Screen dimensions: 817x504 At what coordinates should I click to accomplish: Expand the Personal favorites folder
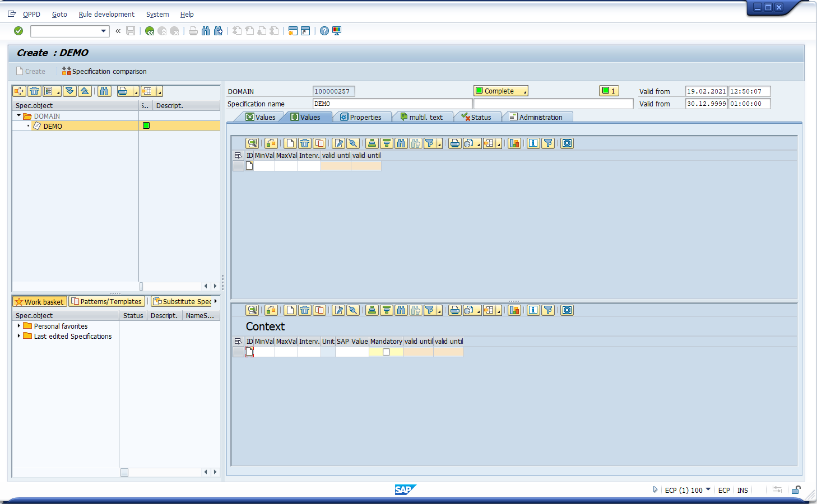(x=18, y=326)
